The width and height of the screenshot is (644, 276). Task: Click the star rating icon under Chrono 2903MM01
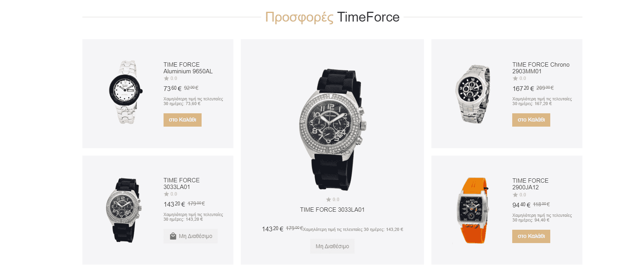(515, 78)
